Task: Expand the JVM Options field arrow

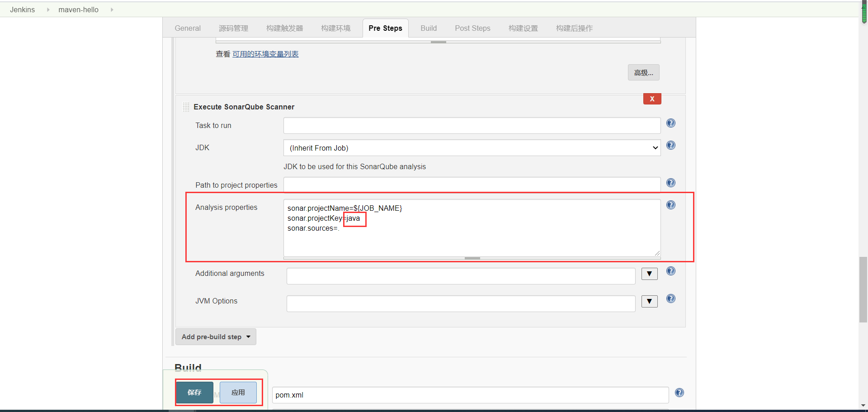Action: tap(649, 301)
